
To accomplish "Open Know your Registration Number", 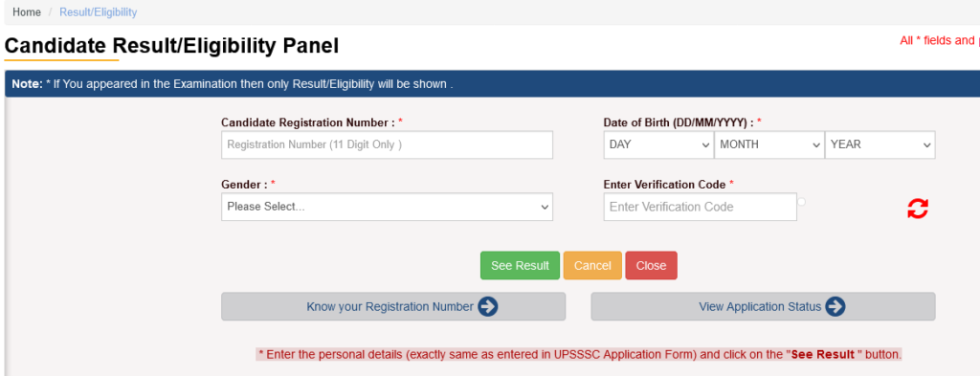I will pos(393,307).
